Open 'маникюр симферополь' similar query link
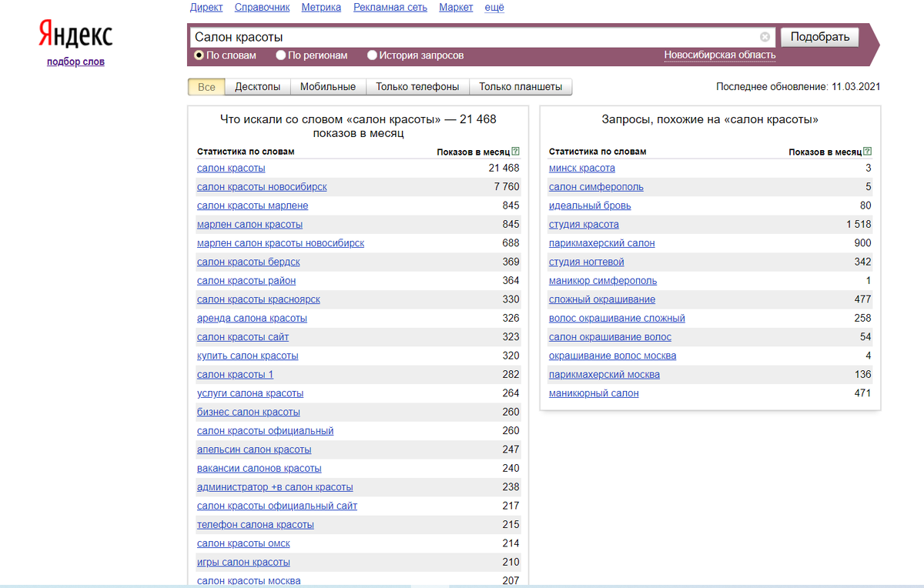 (603, 281)
